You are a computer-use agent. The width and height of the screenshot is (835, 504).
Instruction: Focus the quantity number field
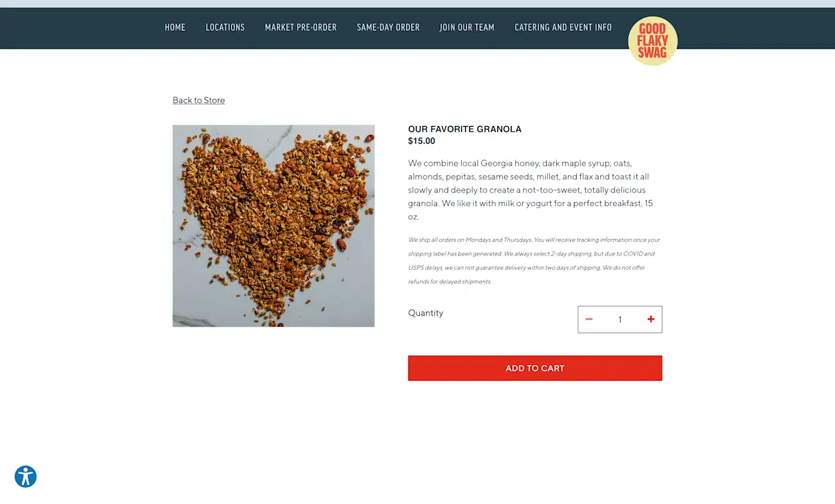tap(620, 319)
